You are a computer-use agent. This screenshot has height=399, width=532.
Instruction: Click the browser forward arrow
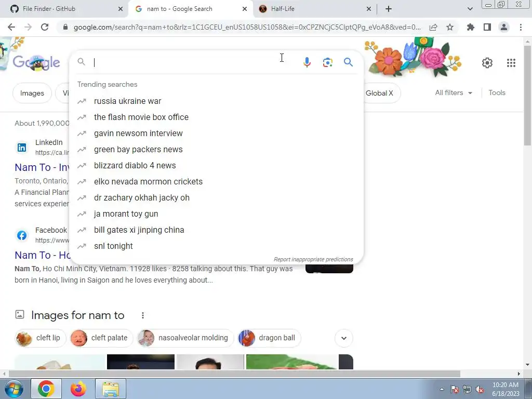[x=28, y=27]
